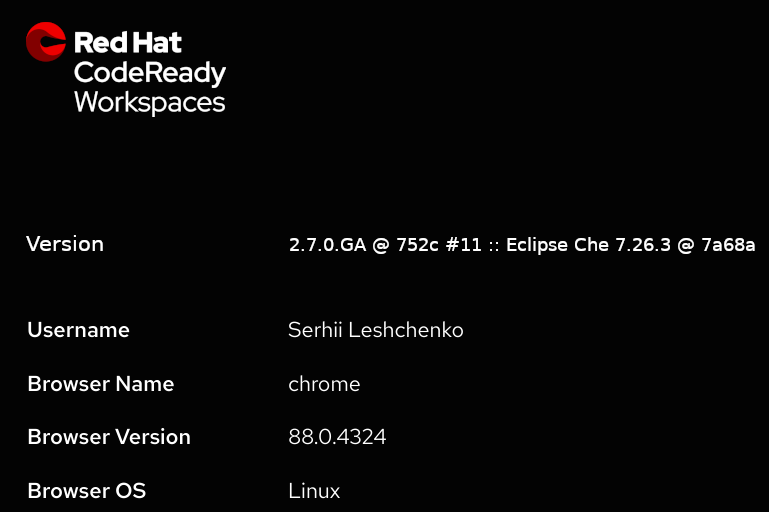The height and width of the screenshot is (512, 769).
Task: Select the Browser Name label
Action: [x=100, y=384]
